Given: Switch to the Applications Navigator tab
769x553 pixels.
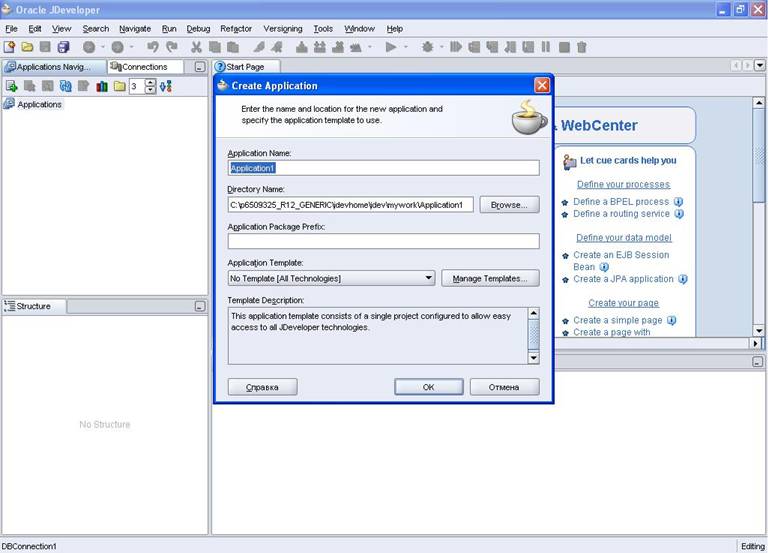Looking at the screenshot, I should 53,67.
